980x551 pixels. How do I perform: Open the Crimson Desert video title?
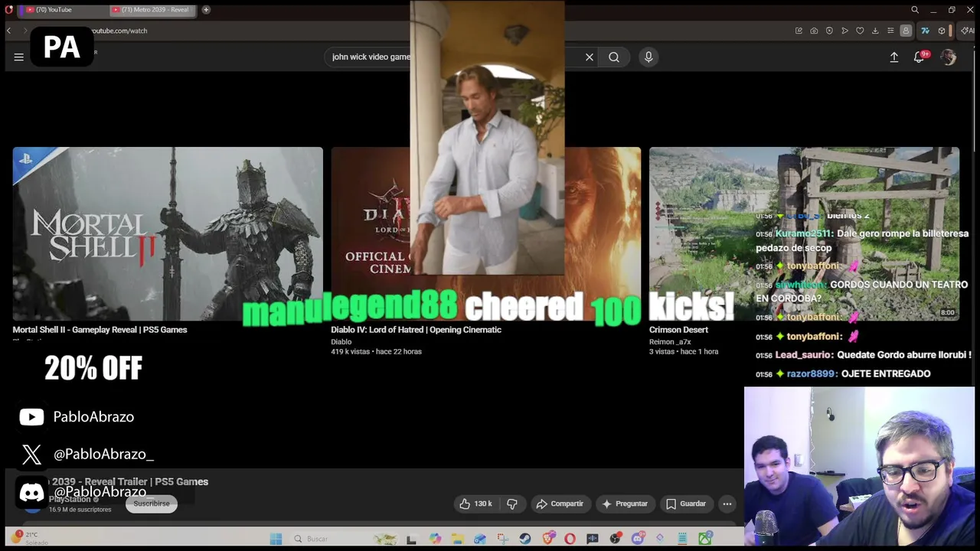click(x=678, y=330)
